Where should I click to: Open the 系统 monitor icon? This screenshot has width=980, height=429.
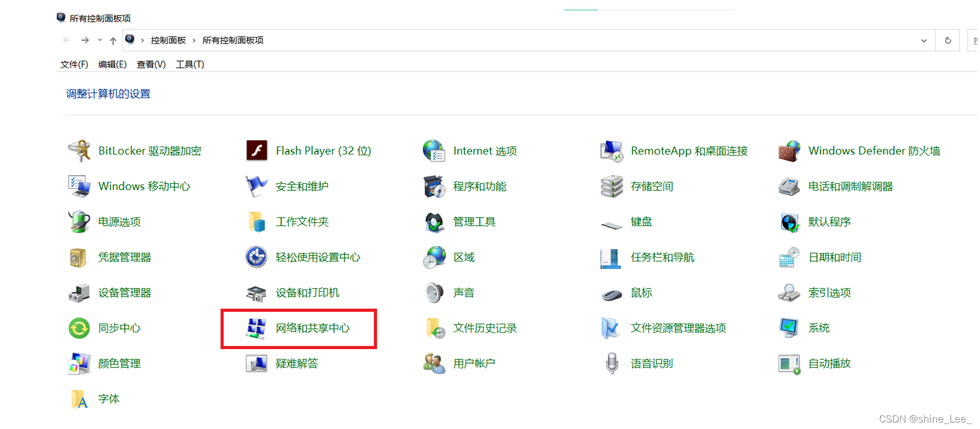point(789,328)
